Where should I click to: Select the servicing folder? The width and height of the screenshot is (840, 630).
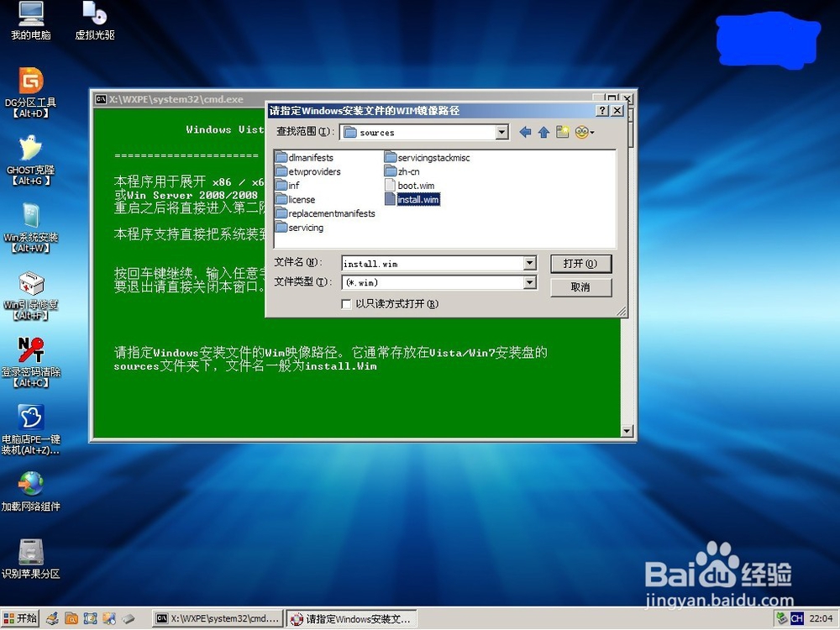300,227
